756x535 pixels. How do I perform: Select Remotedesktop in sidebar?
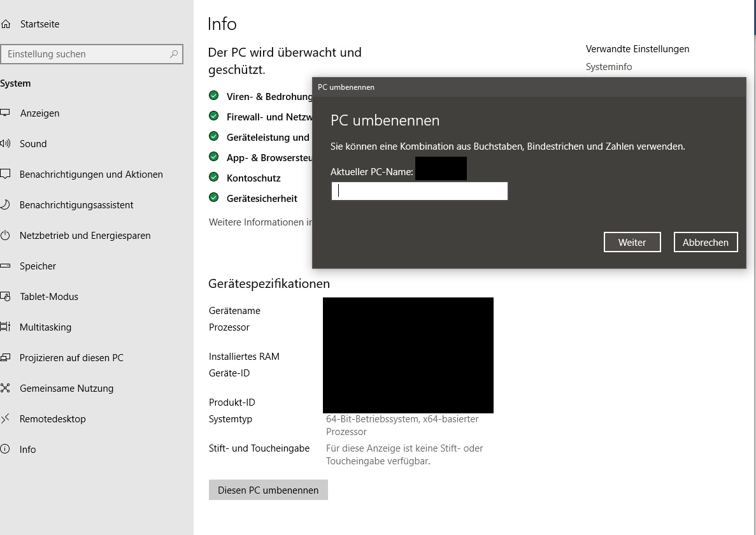pos(53,419)
